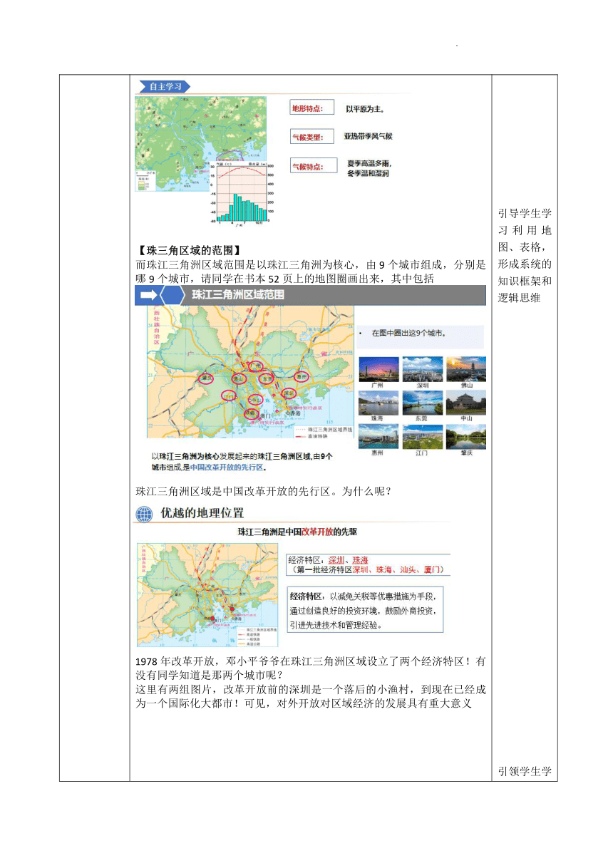
Task: Open the 深圳 city photo
Action: 422,368
